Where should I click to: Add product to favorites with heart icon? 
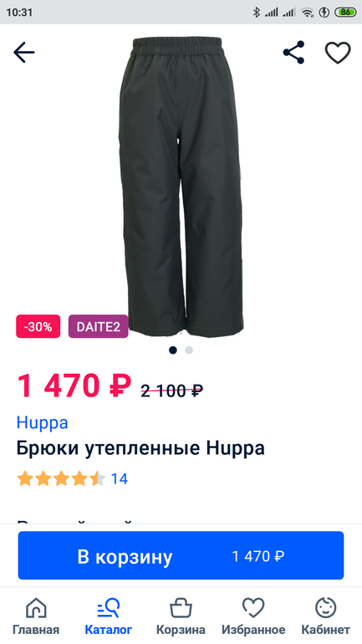click(x=338, y=53)
